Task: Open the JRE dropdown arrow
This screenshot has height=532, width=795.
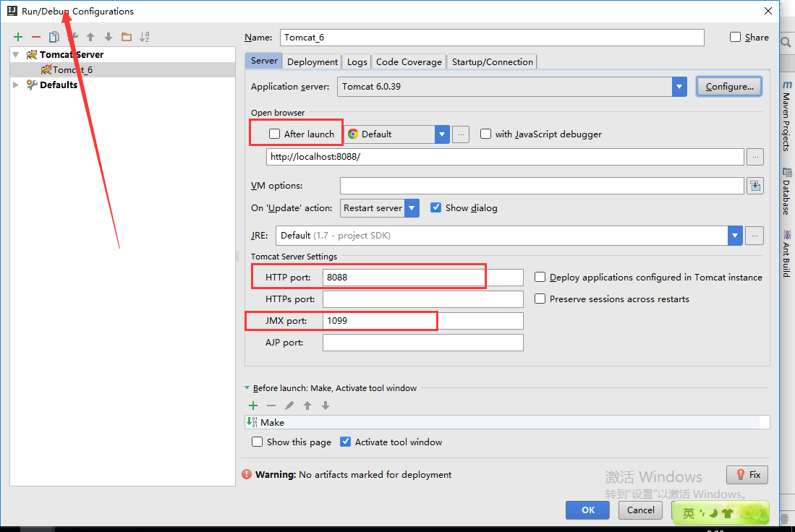Action: pos(735,236)
